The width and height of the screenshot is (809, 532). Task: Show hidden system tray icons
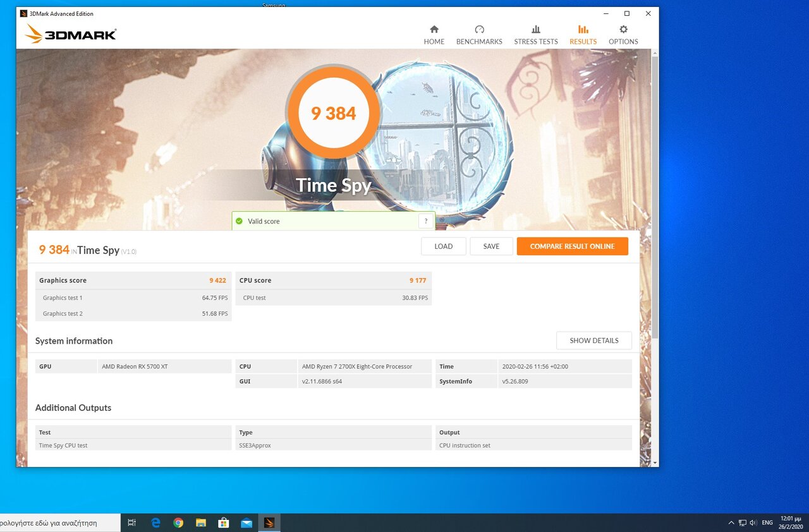pyautogui.click(x=731, y=523)
